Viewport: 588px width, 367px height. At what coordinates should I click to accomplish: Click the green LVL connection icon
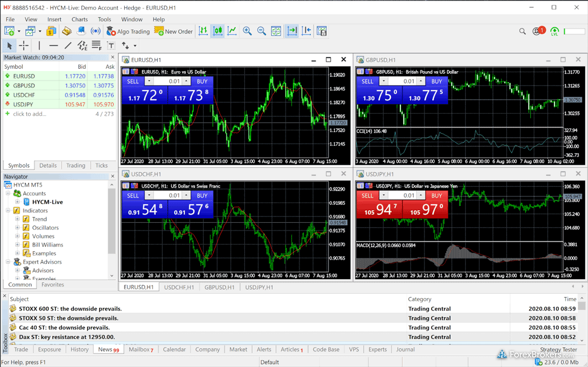click(x=554, y=31)
